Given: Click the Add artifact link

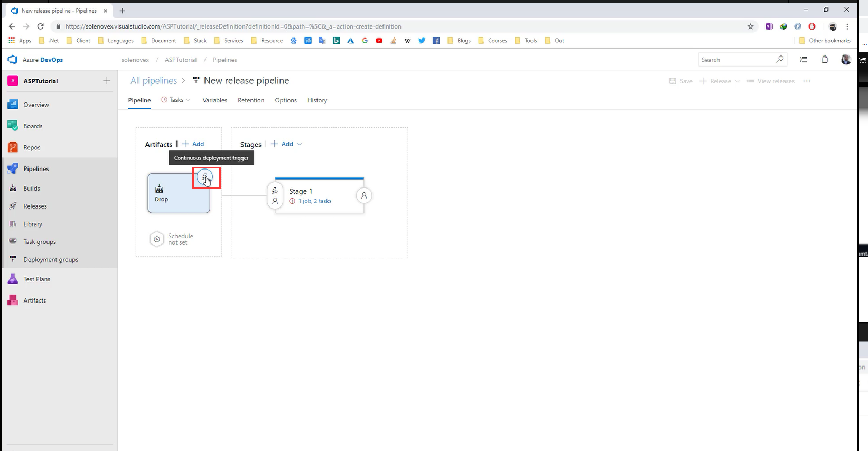Looking at the screenshot, I should point(193,144).
